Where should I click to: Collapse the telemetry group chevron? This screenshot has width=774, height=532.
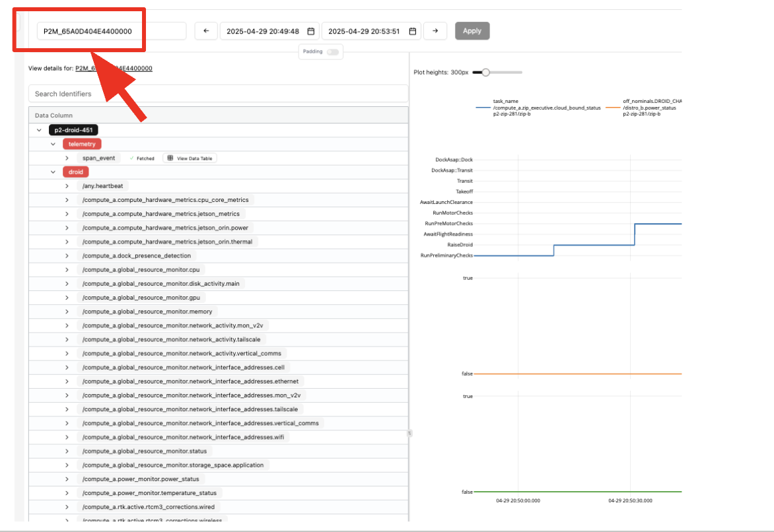(x=53, y=144)
